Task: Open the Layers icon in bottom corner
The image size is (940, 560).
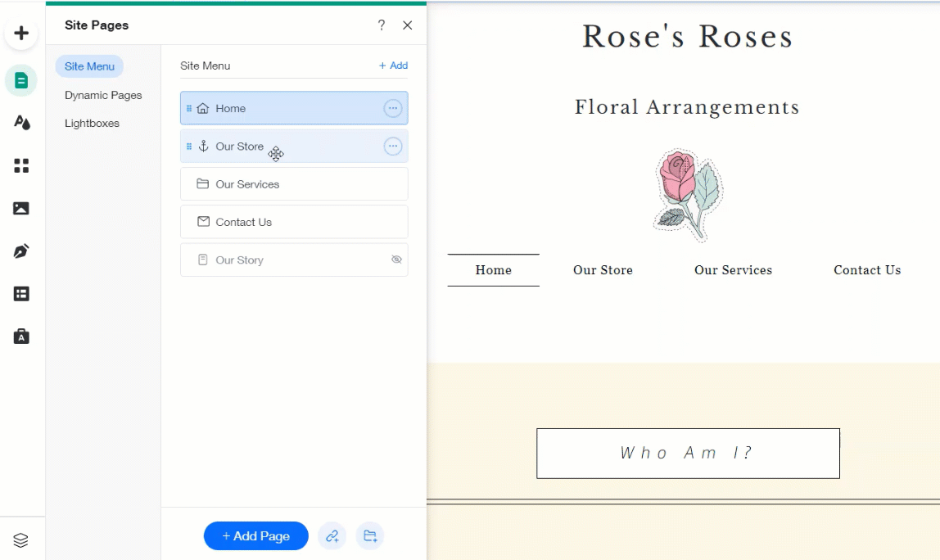Action: 21,540
